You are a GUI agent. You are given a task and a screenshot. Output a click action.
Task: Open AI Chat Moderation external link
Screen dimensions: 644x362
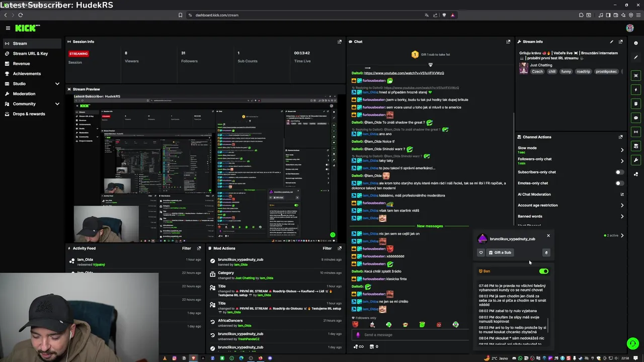click(622, 194)
